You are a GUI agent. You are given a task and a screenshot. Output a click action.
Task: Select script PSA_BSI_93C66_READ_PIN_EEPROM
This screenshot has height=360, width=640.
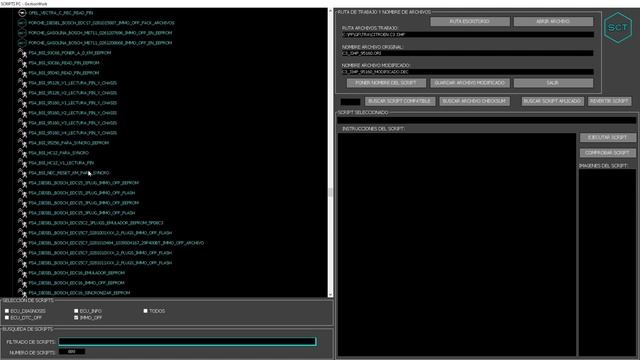tap(64, 63)
